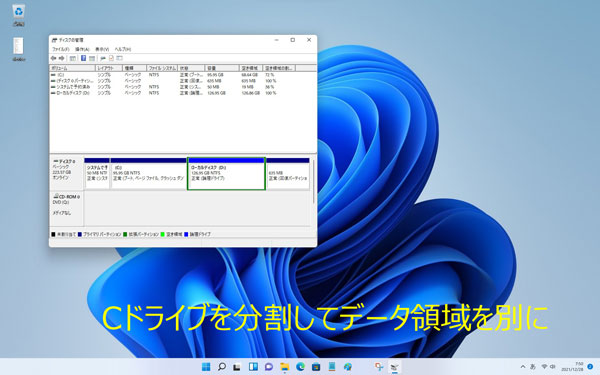The image size is (600, 375).
Task: Open the ファイル(F) menu
Action: pos(60,49)
